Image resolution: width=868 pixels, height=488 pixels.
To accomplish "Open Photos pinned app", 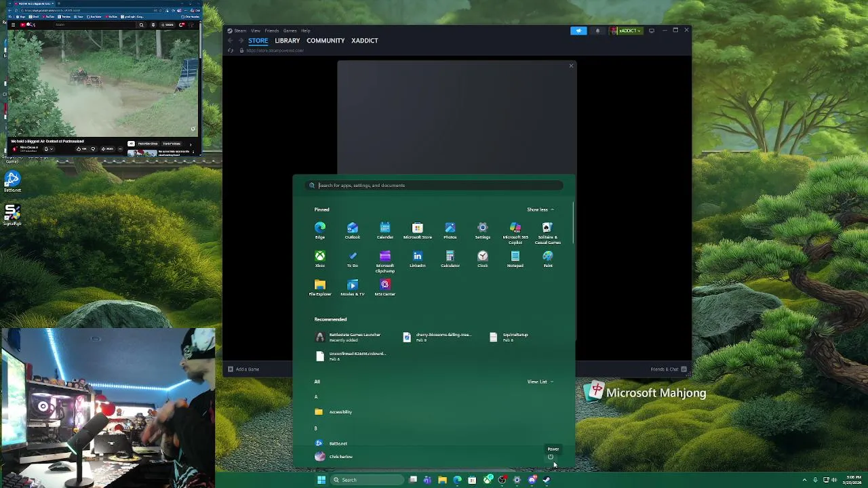I will pos(450,230).
